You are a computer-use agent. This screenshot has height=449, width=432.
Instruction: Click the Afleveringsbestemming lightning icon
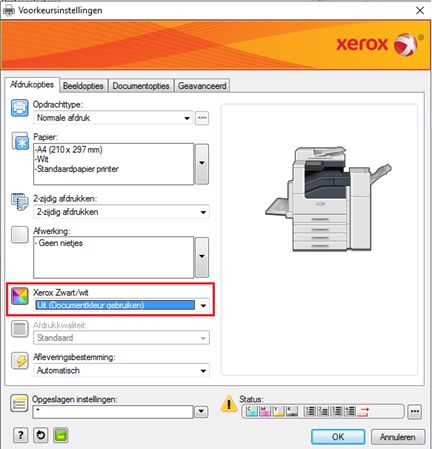[x=20, y=361]
